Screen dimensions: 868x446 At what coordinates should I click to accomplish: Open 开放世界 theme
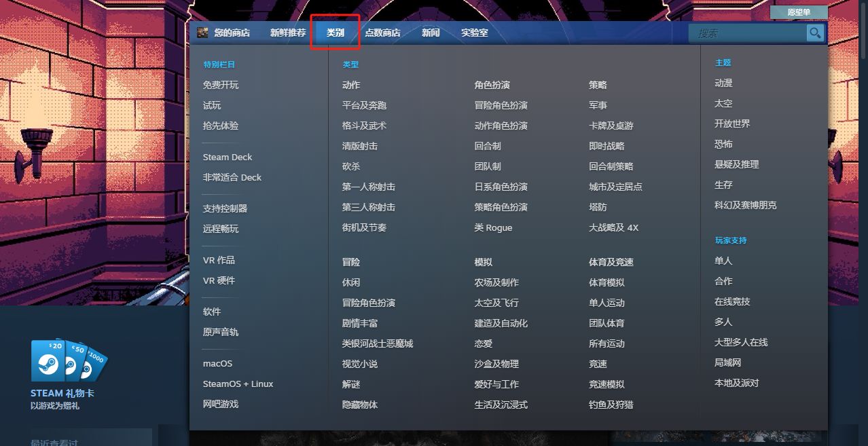[x=732, y=124]
